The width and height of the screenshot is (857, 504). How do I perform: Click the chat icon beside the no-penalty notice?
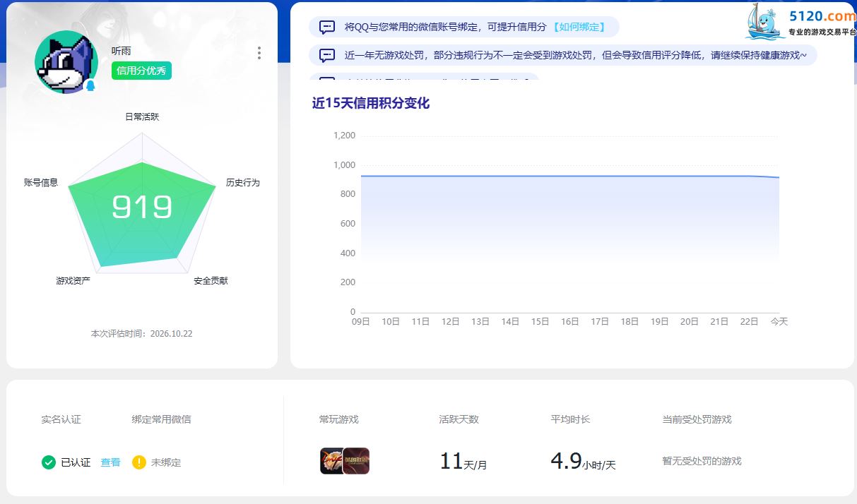327,55
